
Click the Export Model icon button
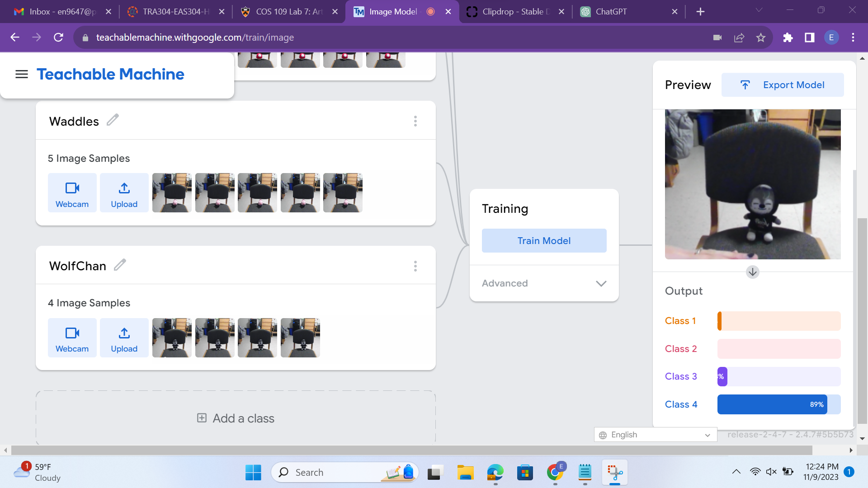tap(745, 84)
